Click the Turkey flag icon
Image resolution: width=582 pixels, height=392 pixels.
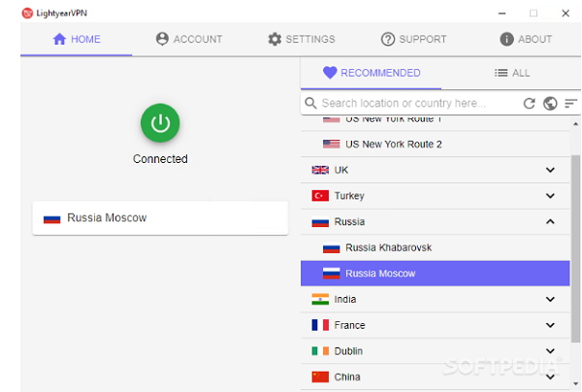[320, 196]
